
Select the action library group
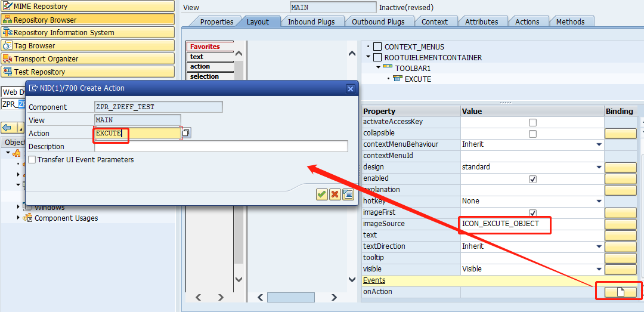click(210, 67)
